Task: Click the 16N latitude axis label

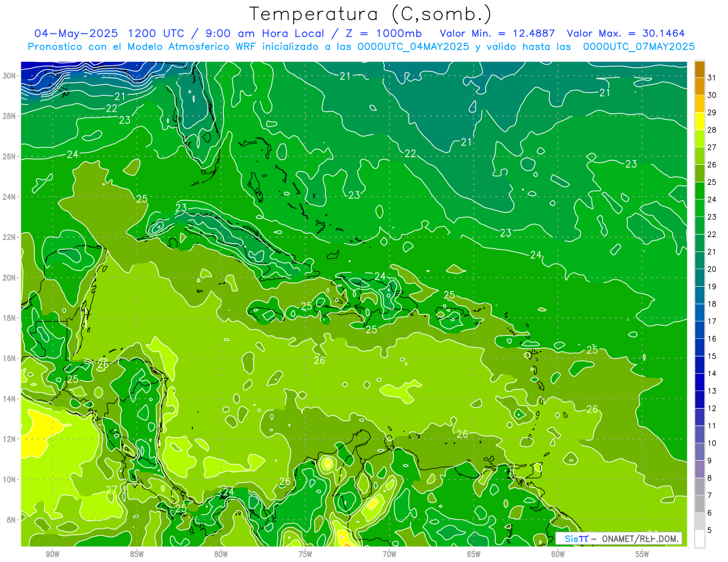Action: point(9,358)
